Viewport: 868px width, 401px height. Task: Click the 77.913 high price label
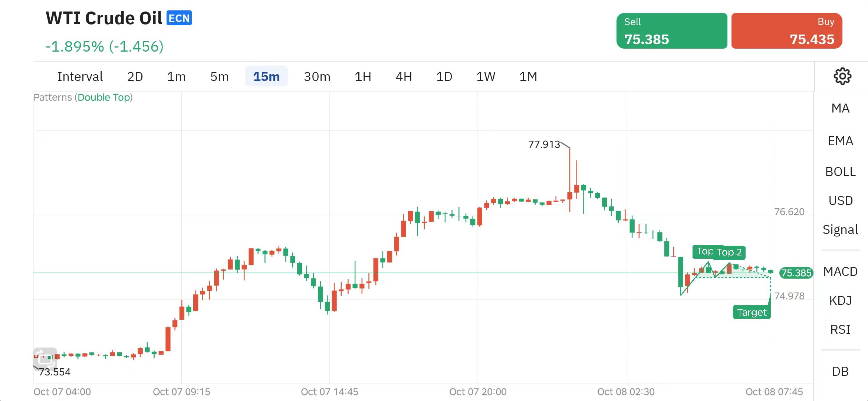point(544,144)
